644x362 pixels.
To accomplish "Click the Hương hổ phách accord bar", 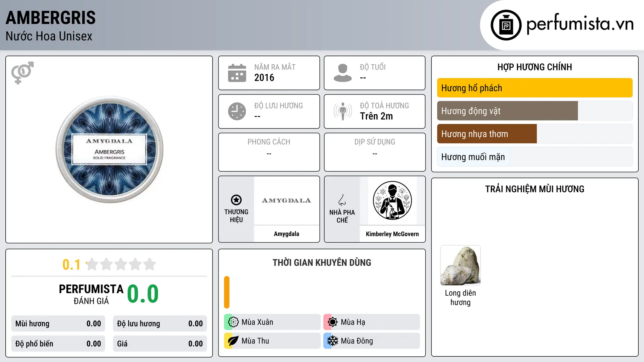I will (535, 88).
